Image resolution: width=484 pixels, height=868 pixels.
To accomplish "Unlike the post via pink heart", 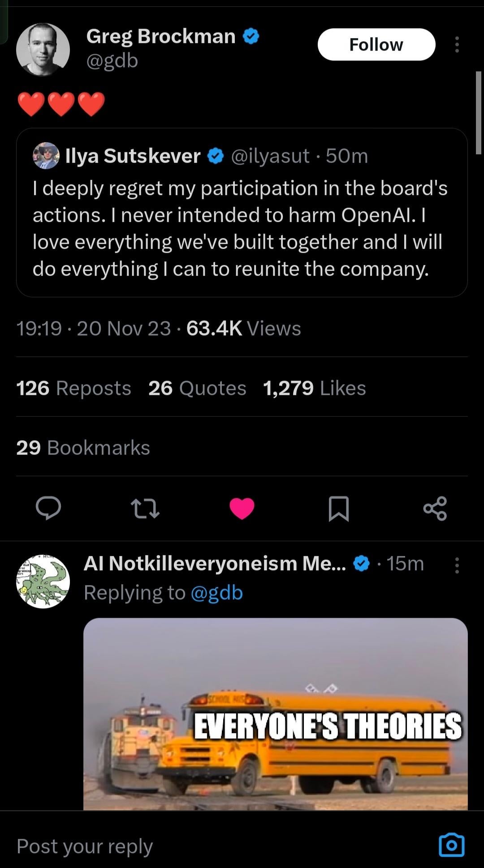I will 242,508.
